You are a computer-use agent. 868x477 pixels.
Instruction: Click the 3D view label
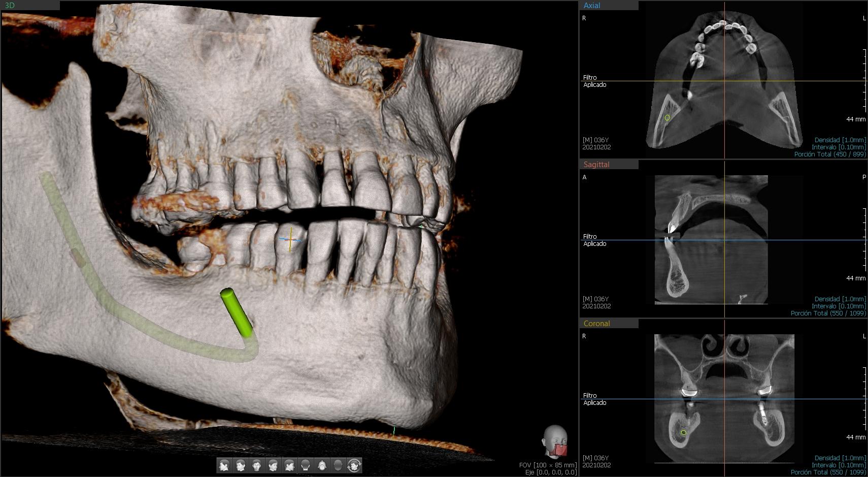click(x=10, y=6)
